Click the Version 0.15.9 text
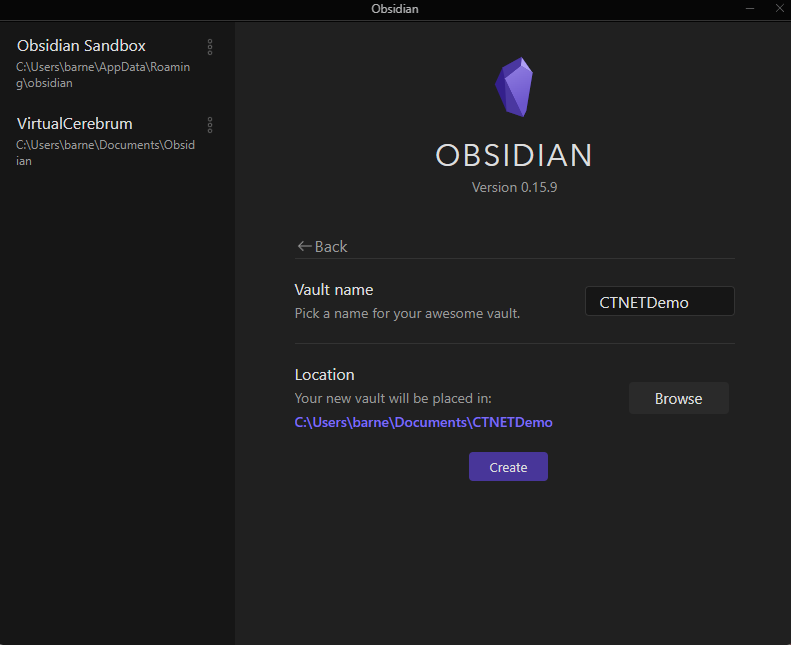This screenshot has width=791, height=645. pos(514,187)
